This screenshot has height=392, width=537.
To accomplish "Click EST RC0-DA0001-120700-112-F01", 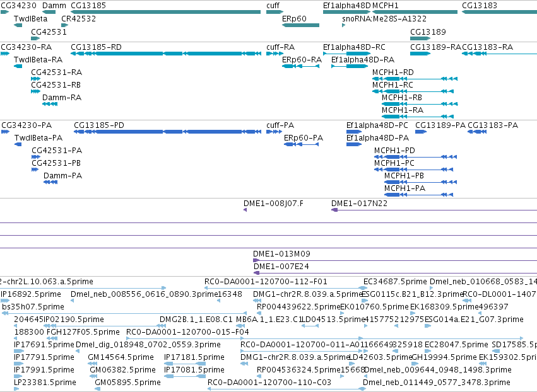I will point(266,282).
